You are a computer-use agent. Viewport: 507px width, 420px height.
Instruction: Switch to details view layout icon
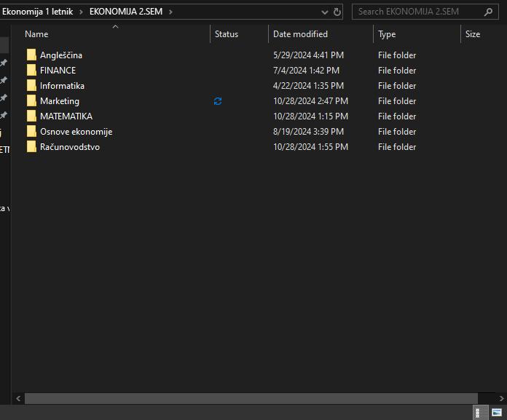[x=482, y=413]
